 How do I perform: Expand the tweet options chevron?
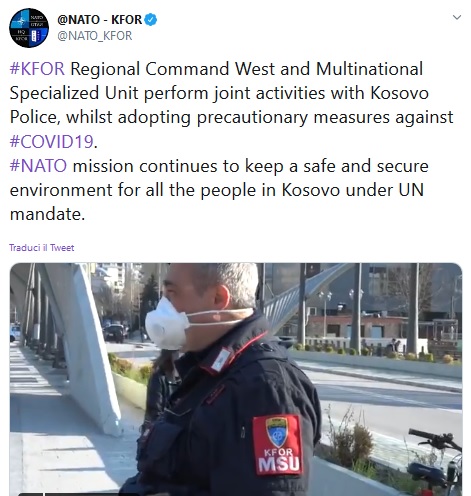click(x=457, y=17)
